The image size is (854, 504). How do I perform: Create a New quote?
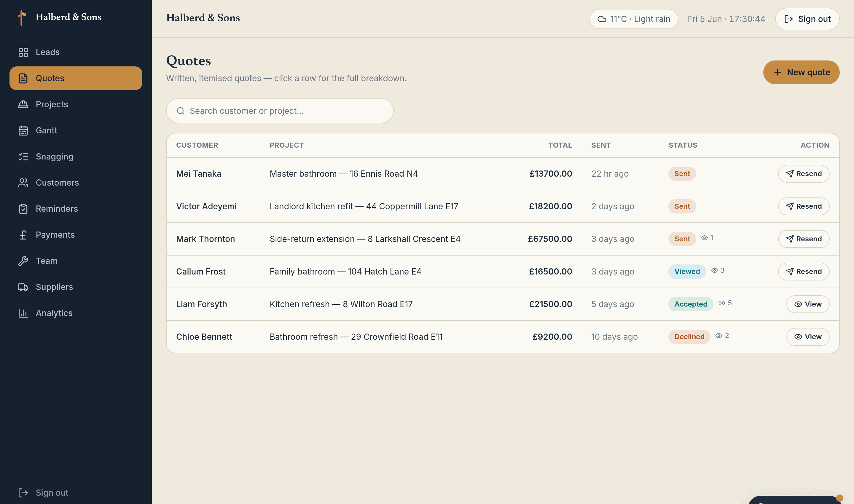[801, 72]
